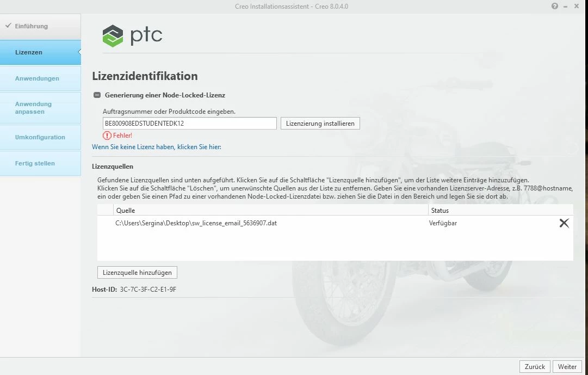Click the Status column header
This screenshot has height=375, width=588.
[x=500, y=211]
